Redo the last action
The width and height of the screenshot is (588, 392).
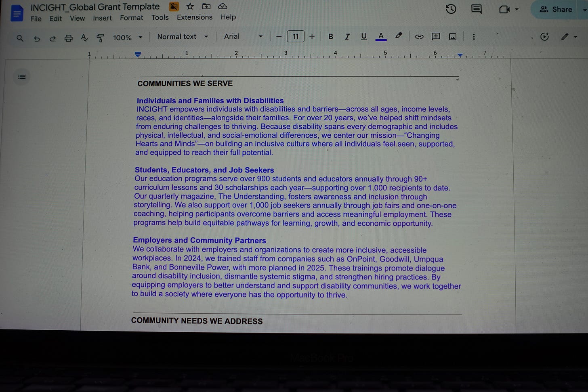(52, 38)
